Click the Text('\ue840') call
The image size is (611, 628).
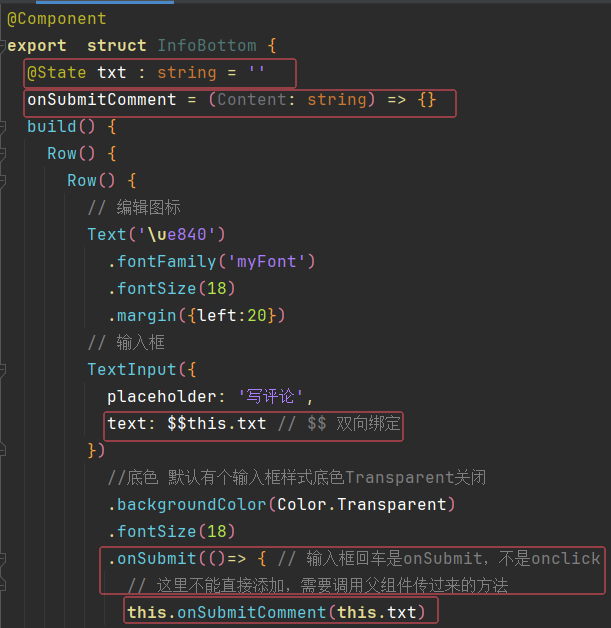157,235
